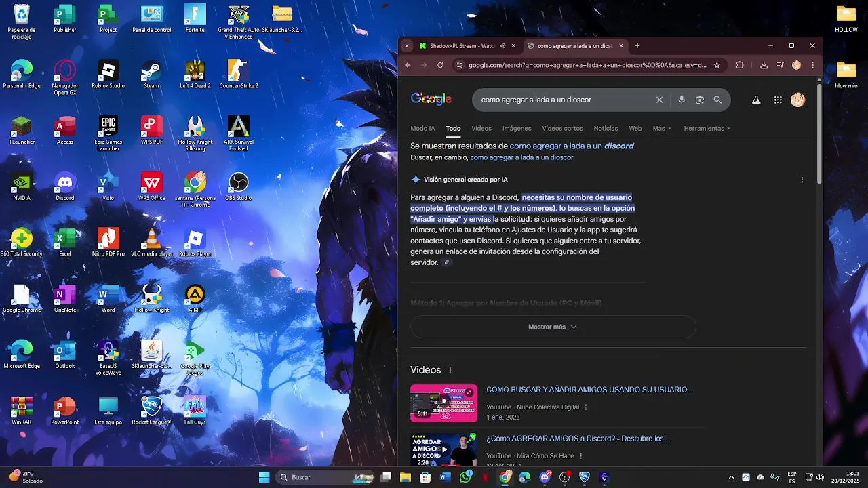Open AI overview three-dot options
This screenshot has width=868, height=488.
[802, 180]
